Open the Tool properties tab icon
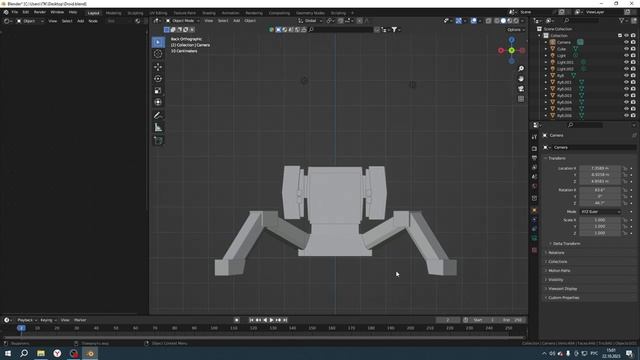The height and width of the screenshot is (360, 640). 534,137
